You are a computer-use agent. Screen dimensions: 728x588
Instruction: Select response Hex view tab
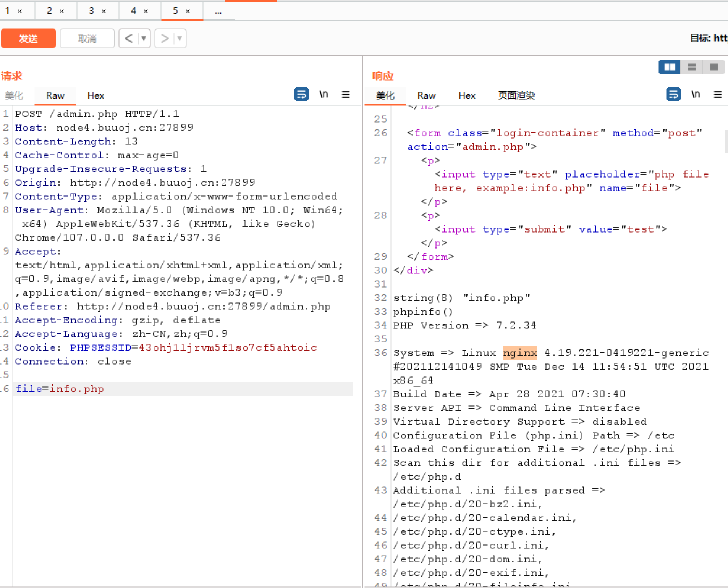pyautogui.click(x=467, y=95)
